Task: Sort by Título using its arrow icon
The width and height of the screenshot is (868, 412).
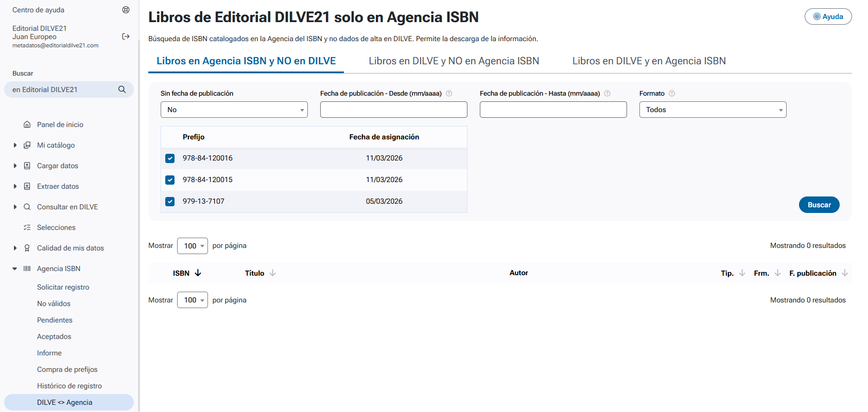Action: [x=273, y=273]
